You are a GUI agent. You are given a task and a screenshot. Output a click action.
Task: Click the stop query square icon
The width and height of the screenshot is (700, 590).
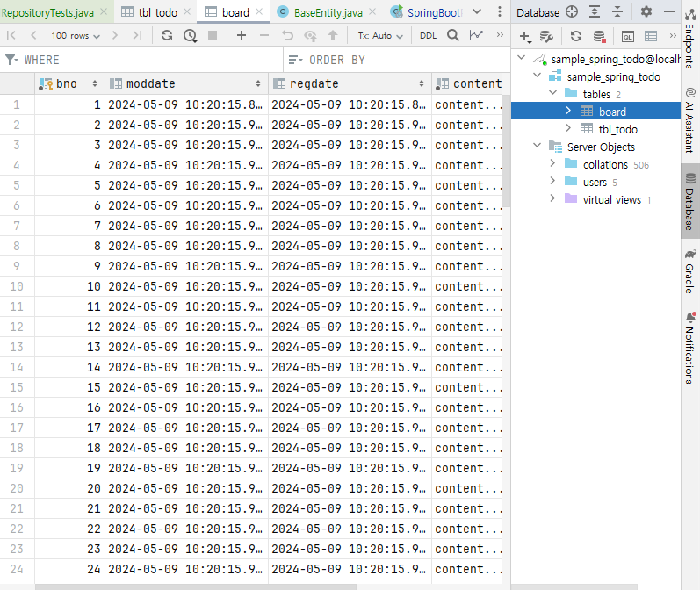213,35
